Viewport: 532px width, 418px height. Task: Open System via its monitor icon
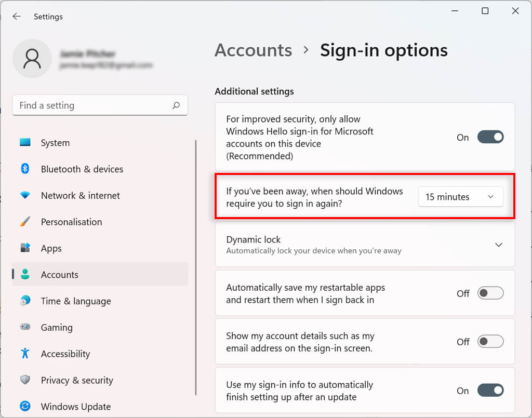25,143
